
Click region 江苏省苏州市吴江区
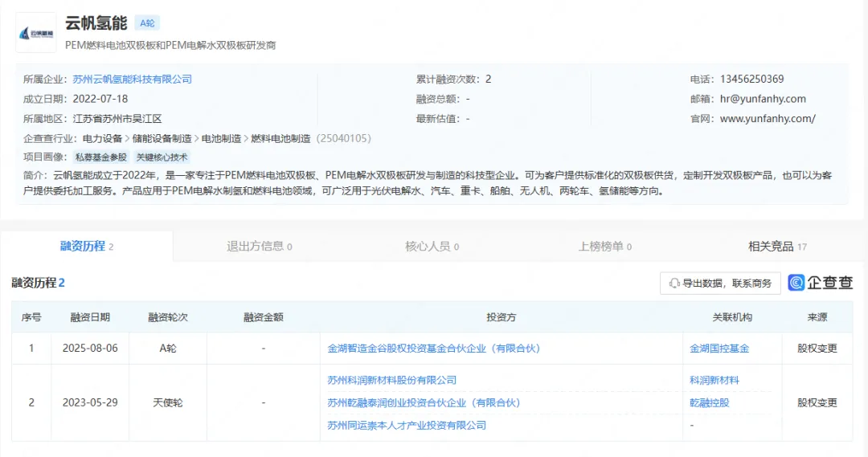[x=117, y=118]
